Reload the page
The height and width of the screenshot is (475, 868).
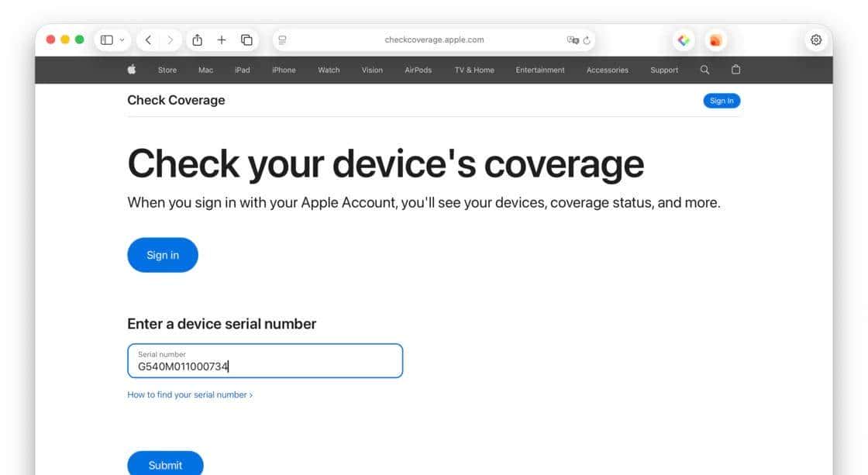click(x=587, y=40)
